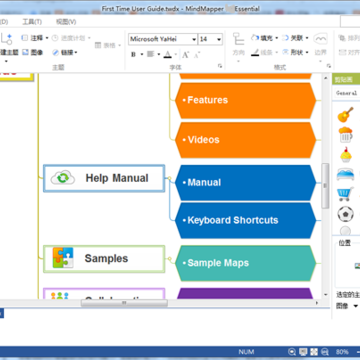Viewport: 360px width, 360px height.
Task: Click the 进度计划 schedule button
Action: click(69, 38)
